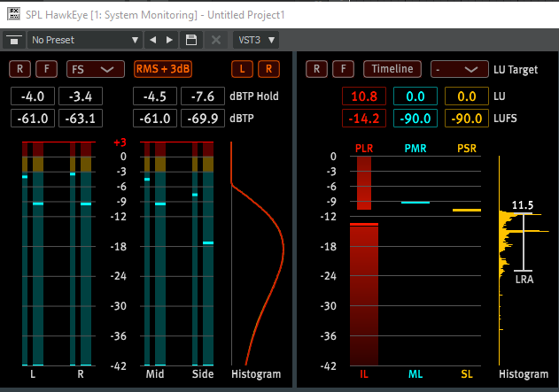Screen dimensions: 559x392
Task: Click the greyed X delete preset icon
Action: (215, 40)
